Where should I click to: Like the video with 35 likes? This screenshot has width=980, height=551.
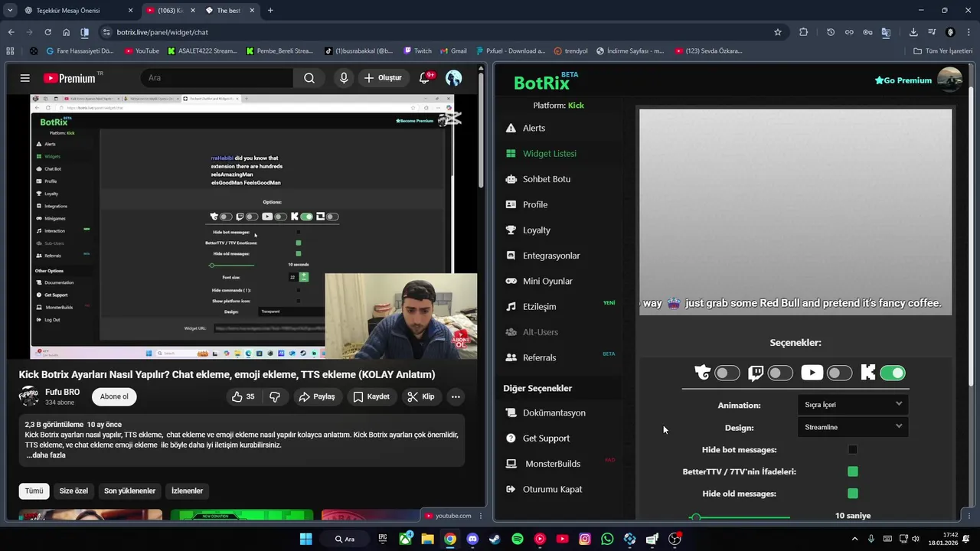coord(243,396)
